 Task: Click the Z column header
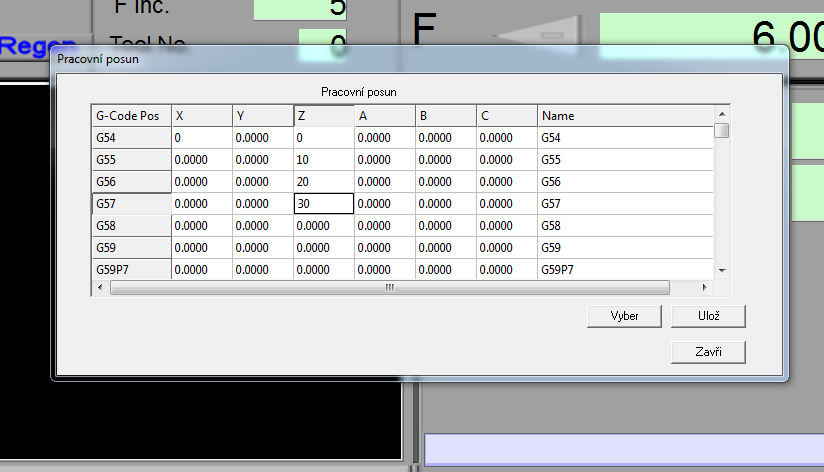point(323,115)
